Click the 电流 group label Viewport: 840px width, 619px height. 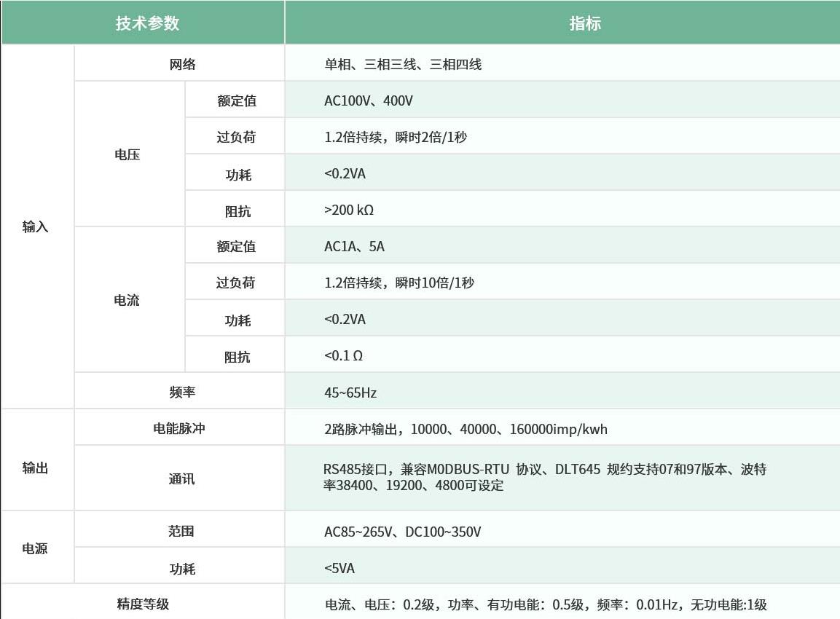pos(129,300)
